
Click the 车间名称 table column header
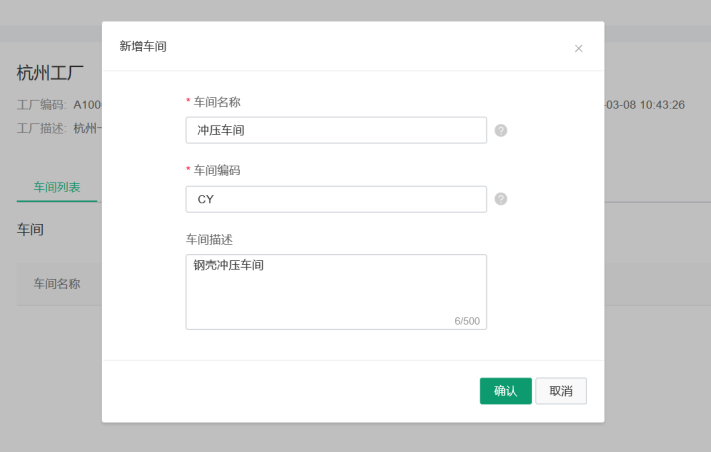57,284
